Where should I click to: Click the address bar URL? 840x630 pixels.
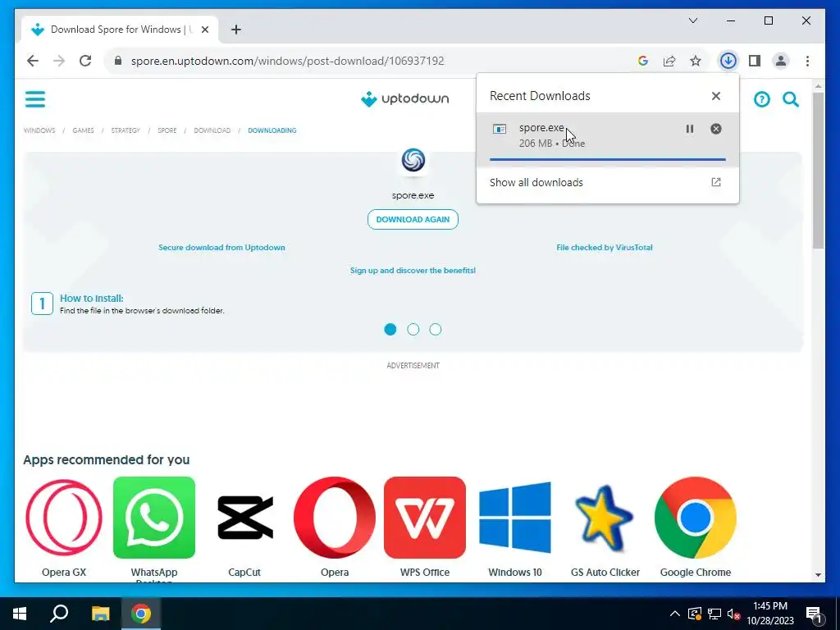[288, 61]
